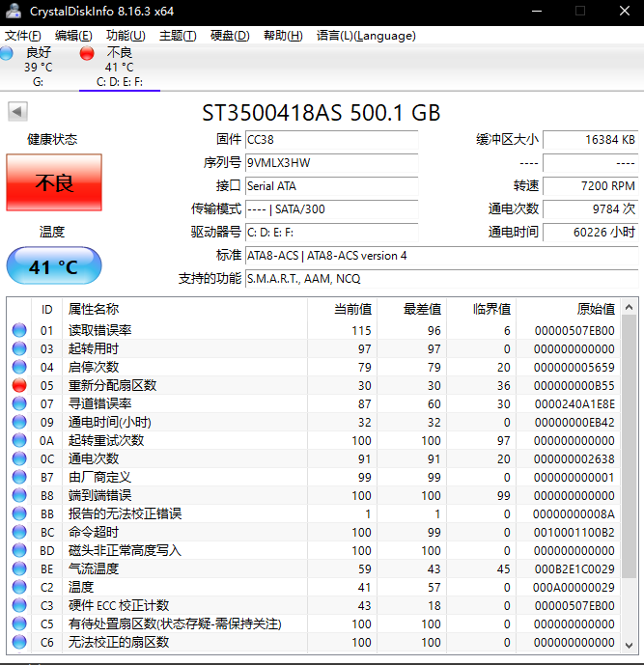Click the power on count field 9784 次
This screenshot has height=665, width=644.
click(x=591, y=209)
